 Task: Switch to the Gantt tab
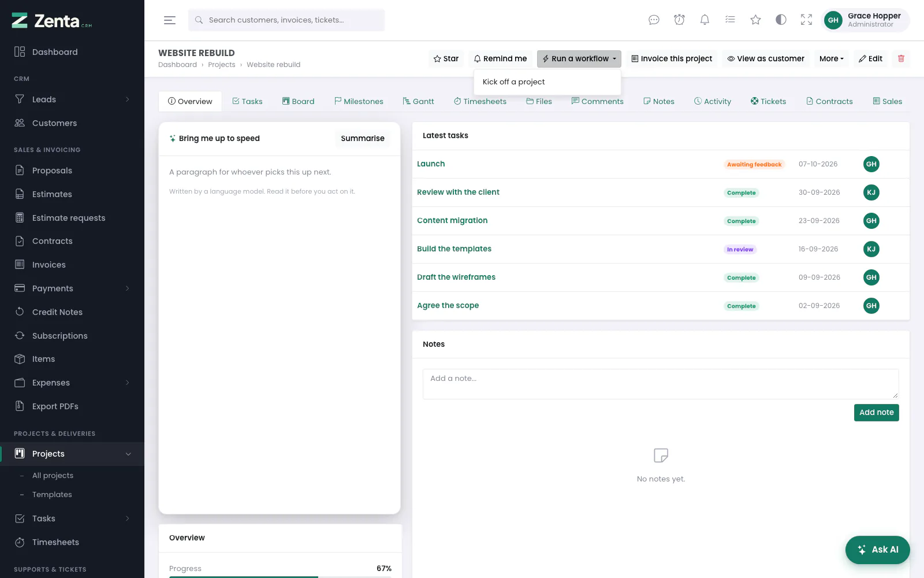418,101
